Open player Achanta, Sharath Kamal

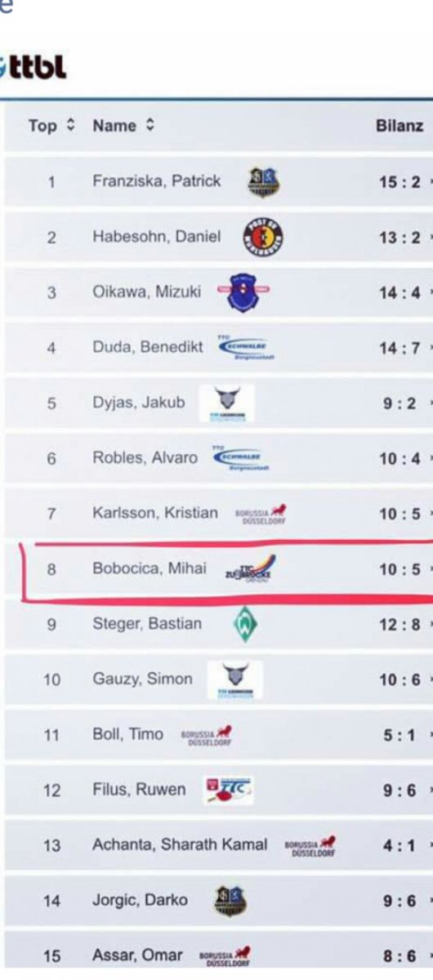coord(180,845)
